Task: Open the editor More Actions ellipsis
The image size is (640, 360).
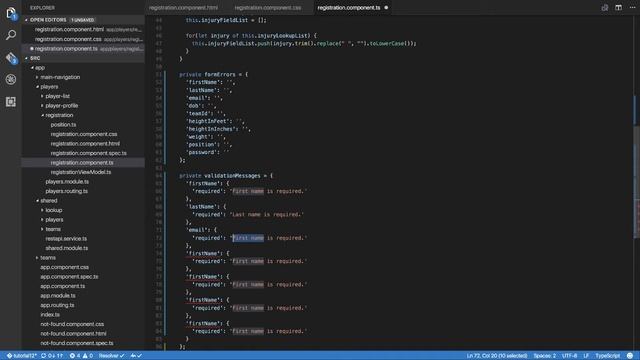Action: coord(632,7)
